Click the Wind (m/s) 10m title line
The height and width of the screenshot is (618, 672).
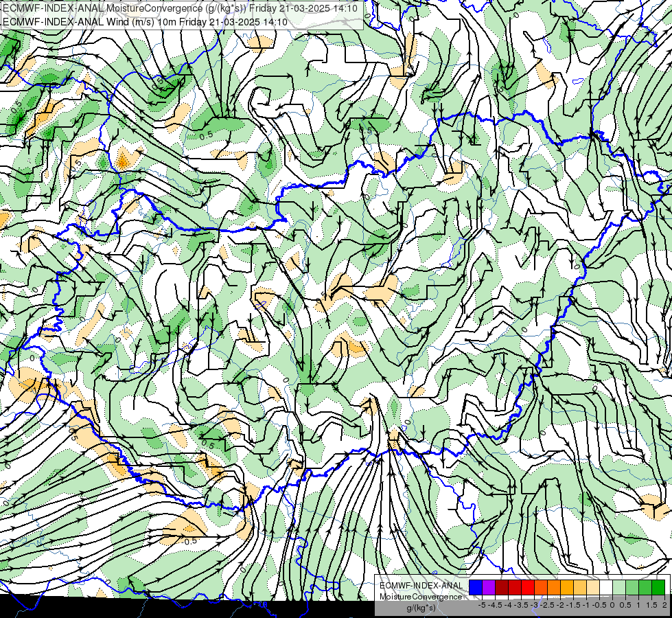(x=145, y=22)
